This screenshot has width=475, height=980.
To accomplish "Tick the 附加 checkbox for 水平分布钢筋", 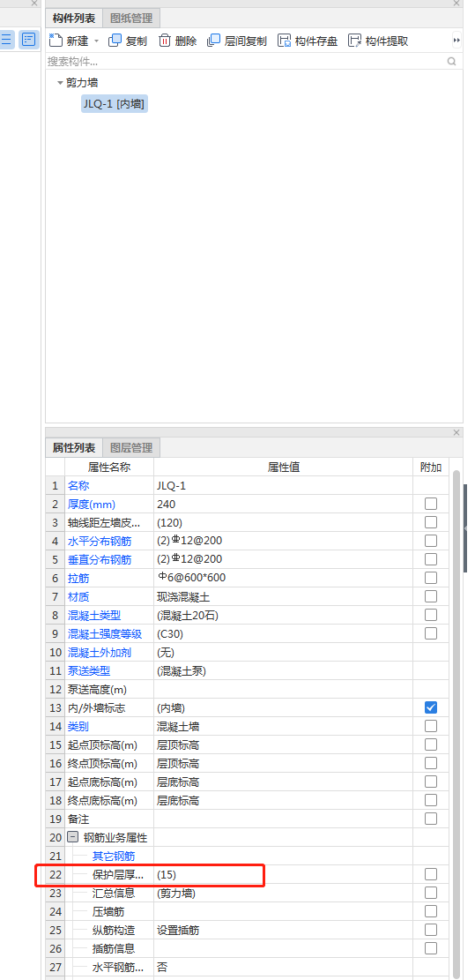I will (431, 541).
